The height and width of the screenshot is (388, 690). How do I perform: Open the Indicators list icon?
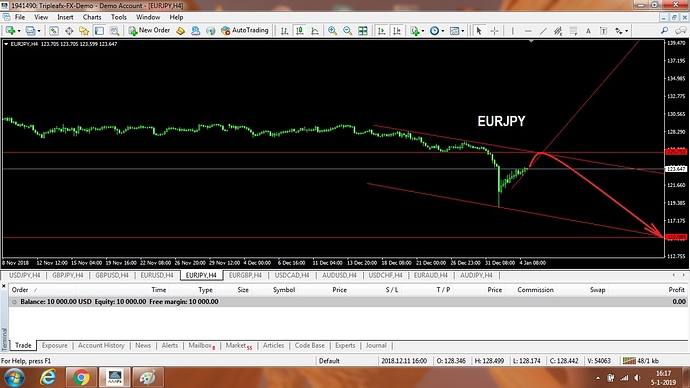[x=414, y=31]
